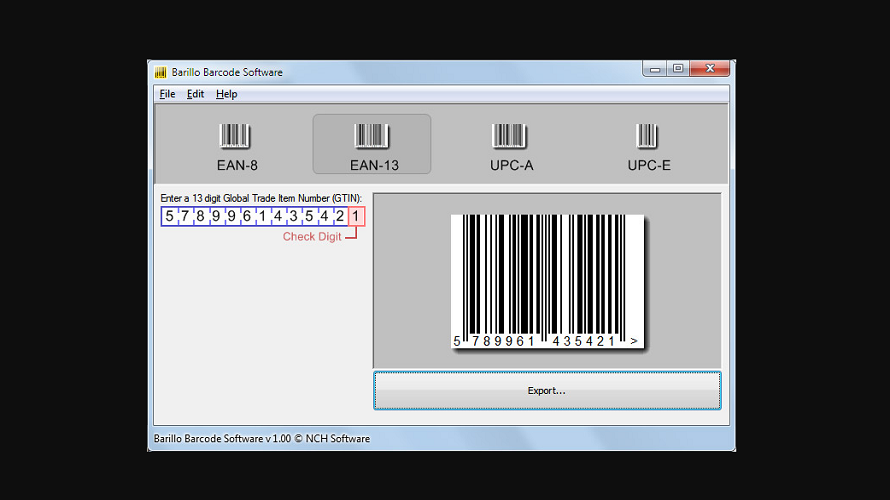The width and height of the screenshot is (890, 500).
Task: Click the generated barcode preview image
Action: (x=548, y=282)
